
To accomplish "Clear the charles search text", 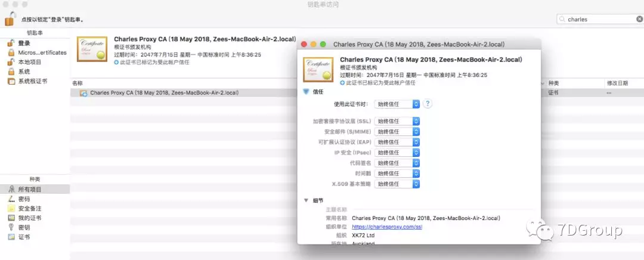I will (639, 19).
